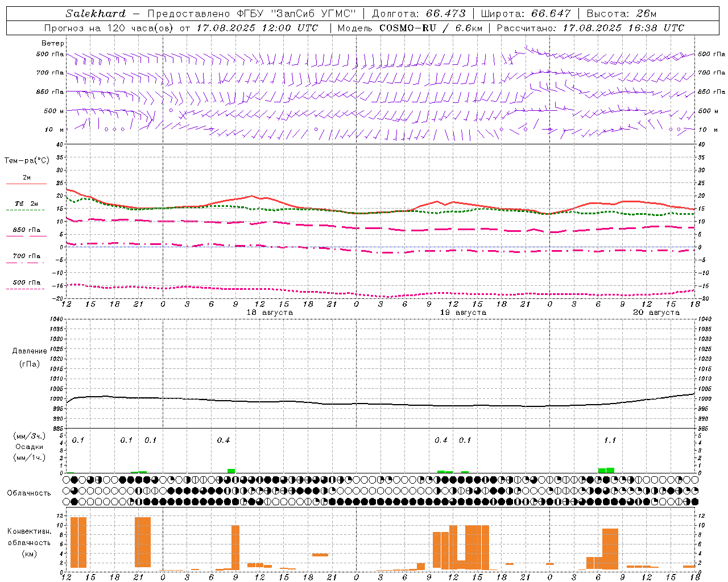Select the 20 августа date label

coord(656,313)
